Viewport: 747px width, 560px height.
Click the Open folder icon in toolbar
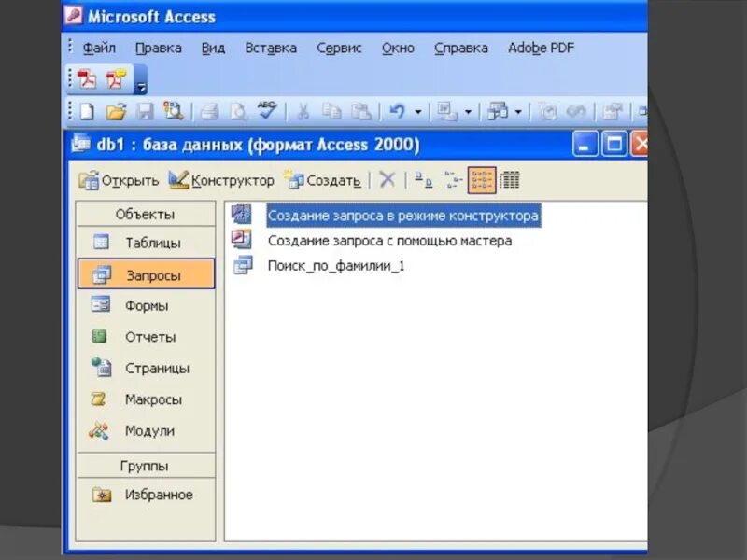click(x=116, y=112)
